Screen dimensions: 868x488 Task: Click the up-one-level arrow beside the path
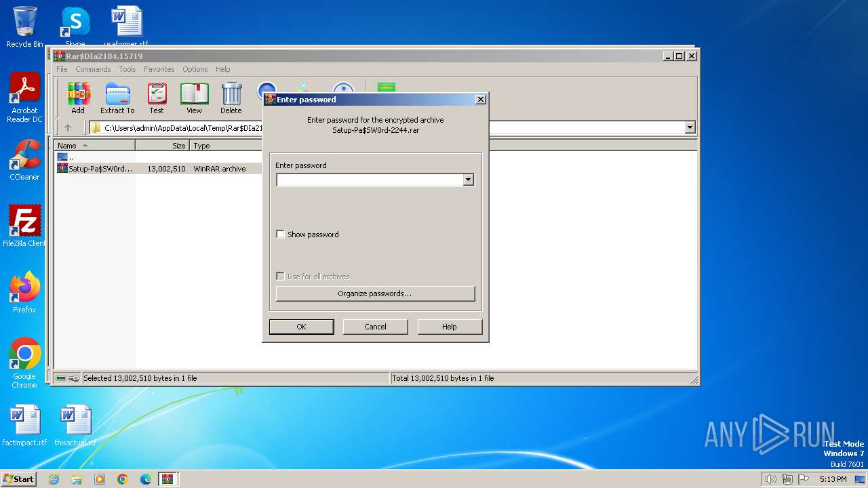click(68, 127)
